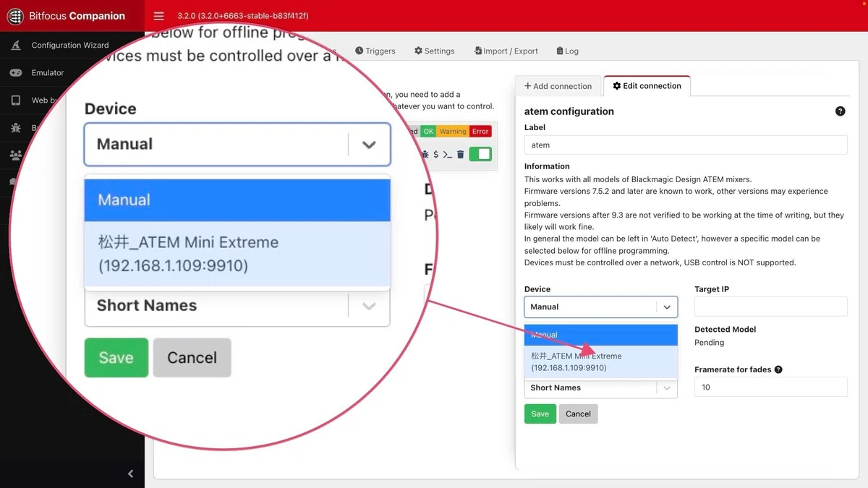Choose Manual from the list below the Edit connection Device box
The height and width of the screenshot is (488, 868).
601,335
